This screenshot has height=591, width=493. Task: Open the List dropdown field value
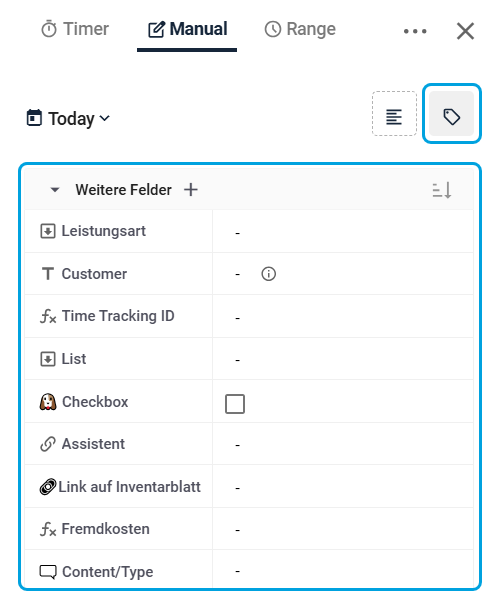pyautogui.click(x=343, y=359)
